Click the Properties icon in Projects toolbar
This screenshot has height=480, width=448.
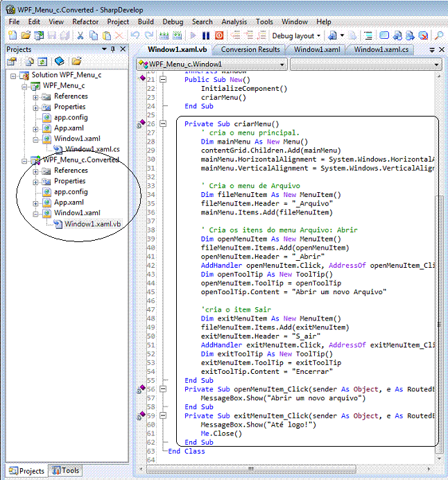12,62
